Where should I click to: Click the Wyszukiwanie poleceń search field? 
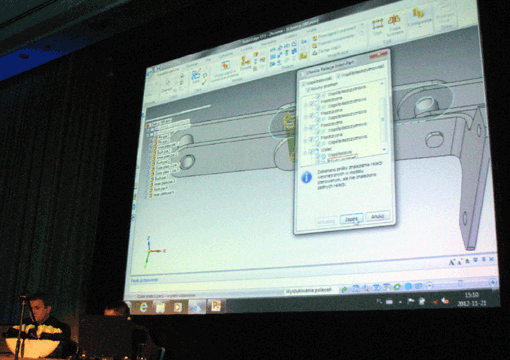(x=309, y=290)
